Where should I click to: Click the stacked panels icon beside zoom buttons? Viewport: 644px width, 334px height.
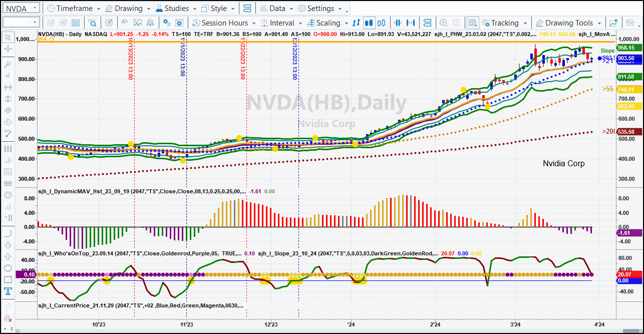[427, 23]
